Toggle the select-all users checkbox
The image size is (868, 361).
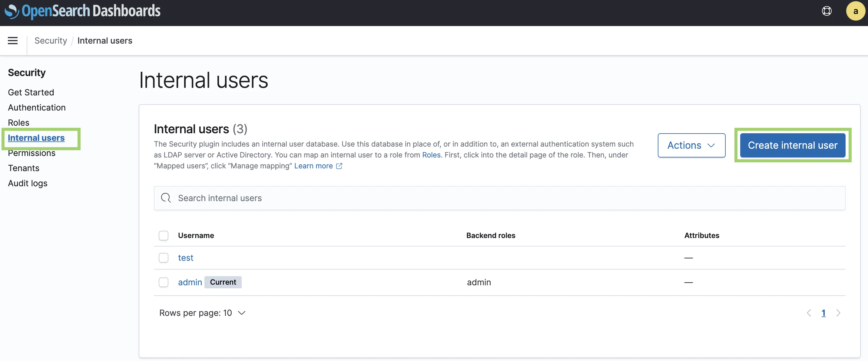164,235
